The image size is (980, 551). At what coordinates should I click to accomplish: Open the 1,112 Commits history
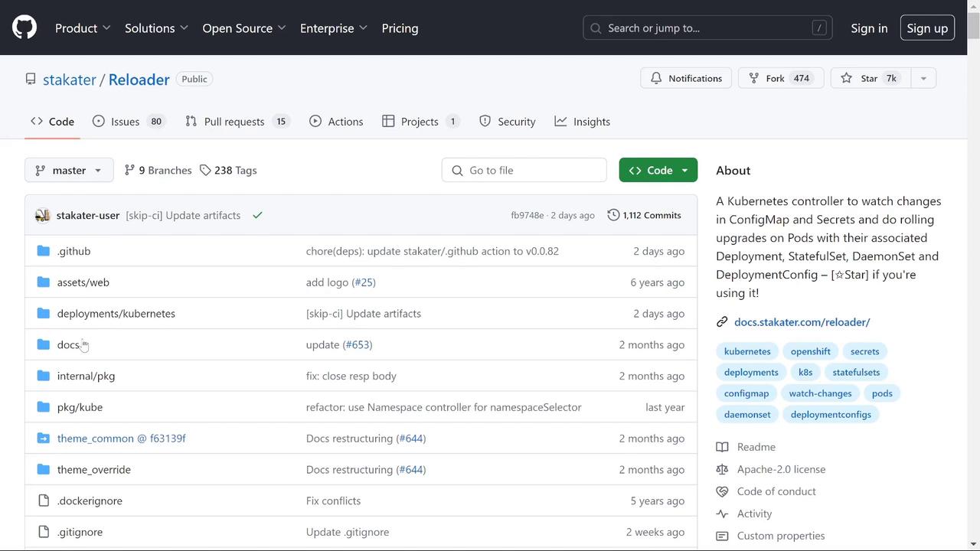pyautogui.click(x=644, y=215)
